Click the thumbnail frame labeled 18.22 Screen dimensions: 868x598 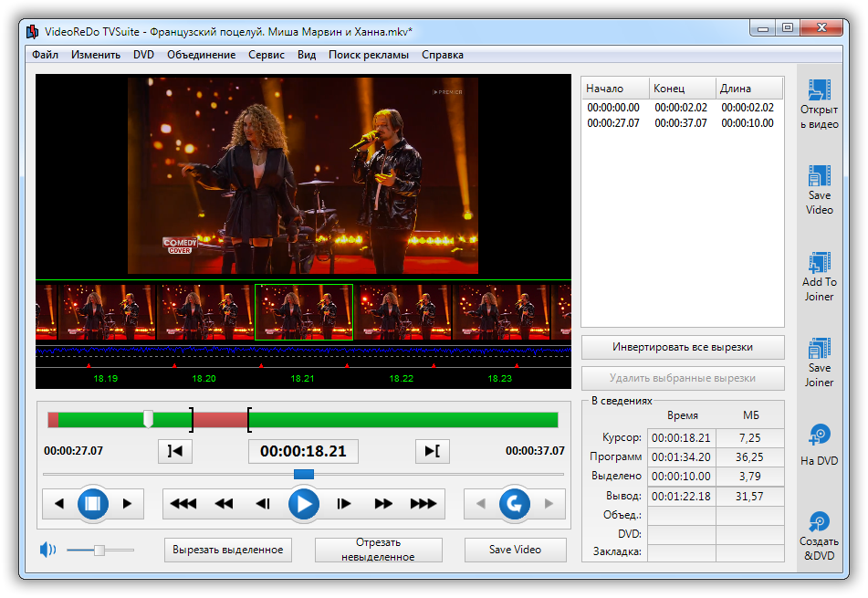[402, 311]
